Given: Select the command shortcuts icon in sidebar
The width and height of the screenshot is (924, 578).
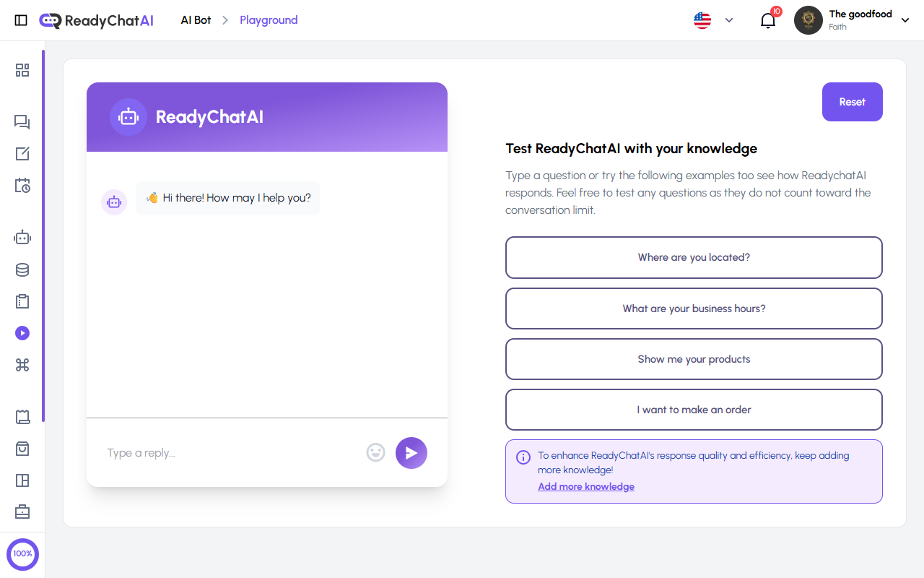Looking at the screenshot, I should pos(22,366).
